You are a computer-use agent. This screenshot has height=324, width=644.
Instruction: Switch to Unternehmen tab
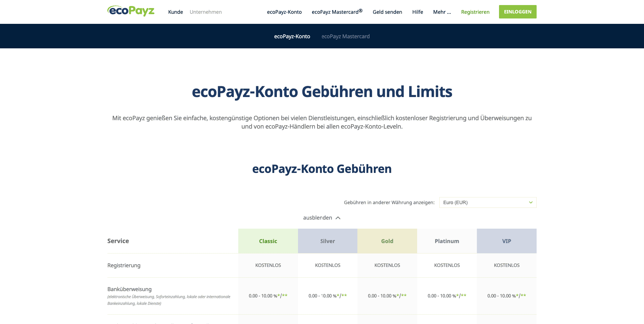click(x=206, y=12)
